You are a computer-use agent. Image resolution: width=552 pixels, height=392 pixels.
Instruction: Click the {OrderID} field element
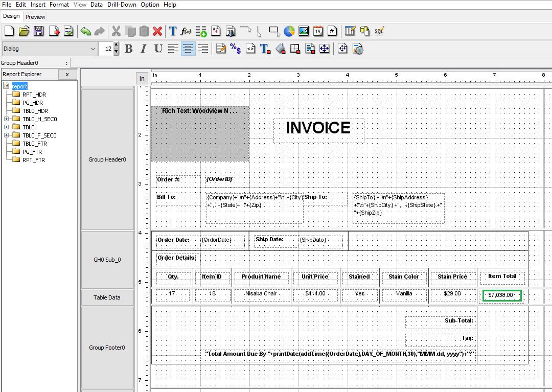pyautogui.click(x=227, y=180)
